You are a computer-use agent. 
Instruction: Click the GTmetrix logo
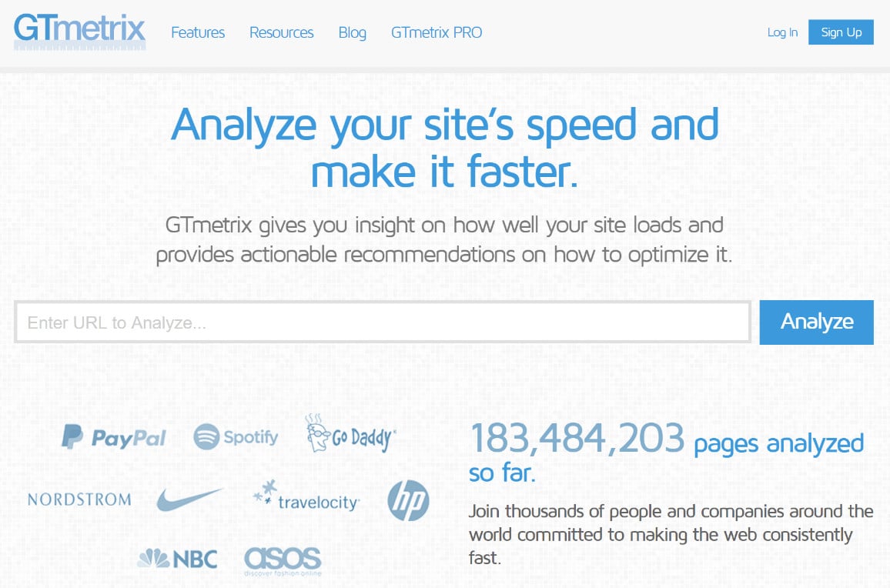point(79,32)
